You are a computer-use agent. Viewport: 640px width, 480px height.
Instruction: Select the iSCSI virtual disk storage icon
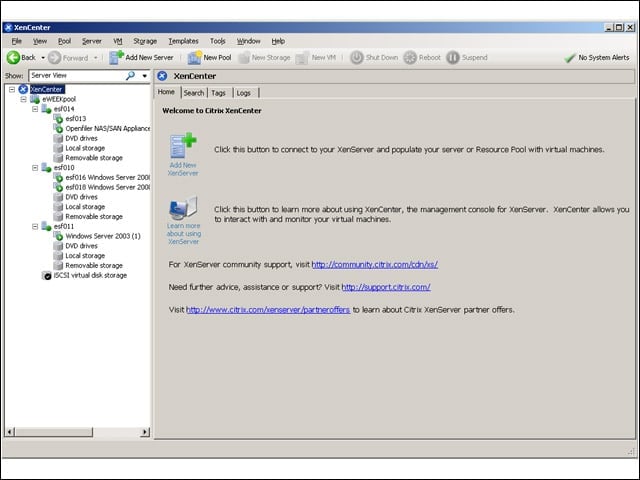tap(47, 276)
